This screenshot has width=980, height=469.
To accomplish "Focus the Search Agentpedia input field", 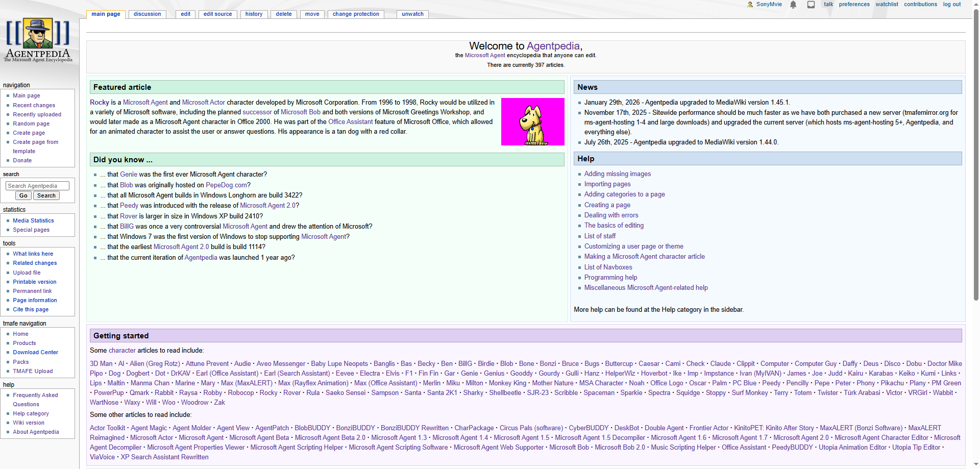I will (x=37, y=186).
